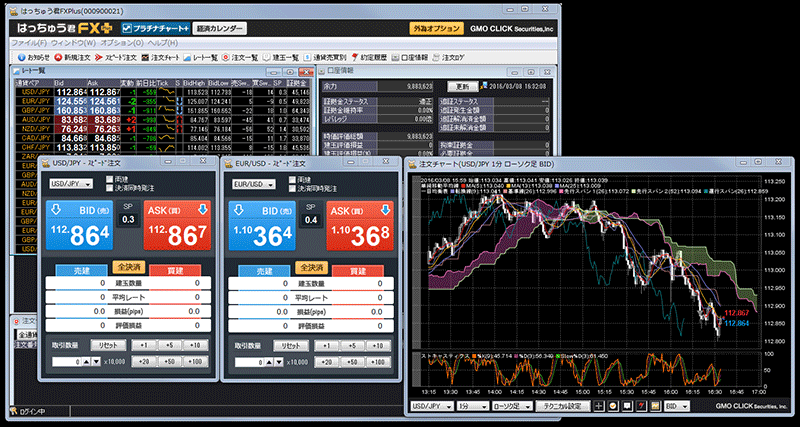Click the お知らせ notifications toolbar icon
Viewport: 800px width, 427px height.
(x=28, y=57)
